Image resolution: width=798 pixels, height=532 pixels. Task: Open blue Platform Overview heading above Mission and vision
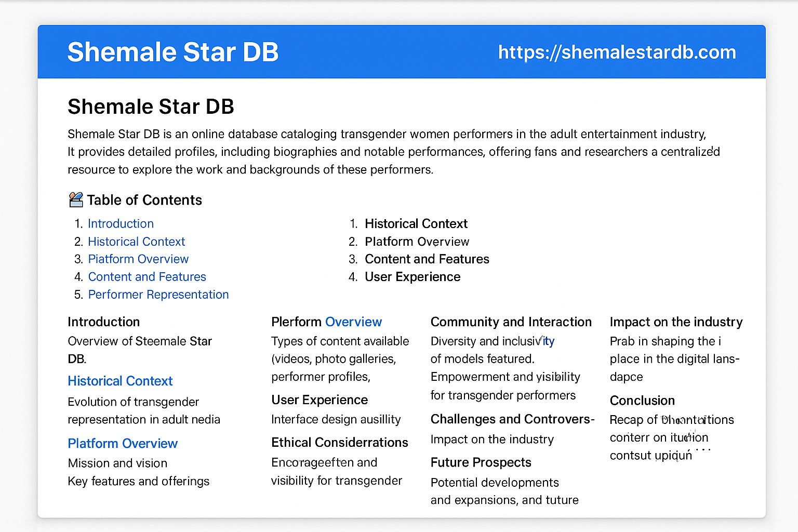[x=123, y=443]
